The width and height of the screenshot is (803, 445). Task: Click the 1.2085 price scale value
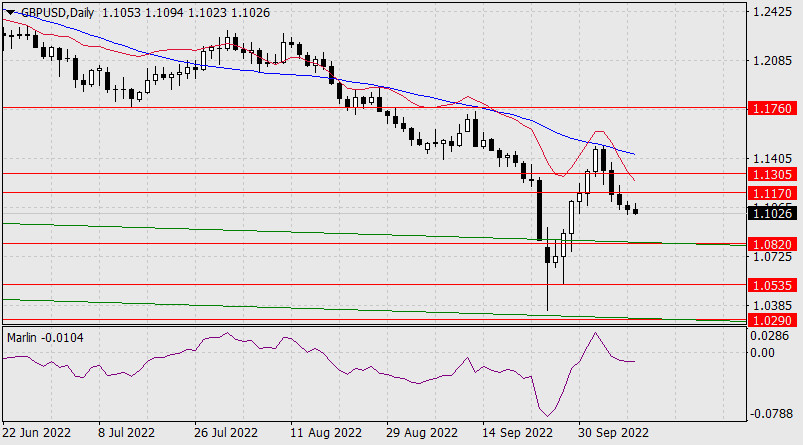tap(772, 61)
